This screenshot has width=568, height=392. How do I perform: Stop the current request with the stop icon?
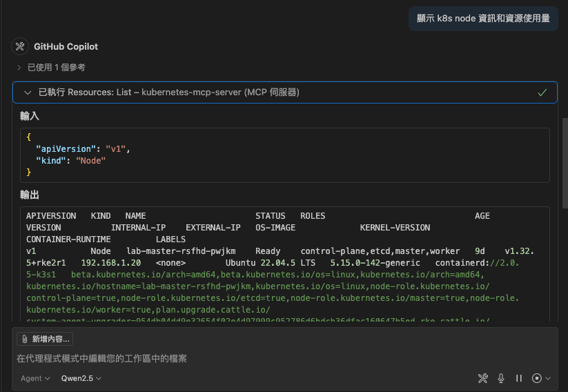[536, 378]
